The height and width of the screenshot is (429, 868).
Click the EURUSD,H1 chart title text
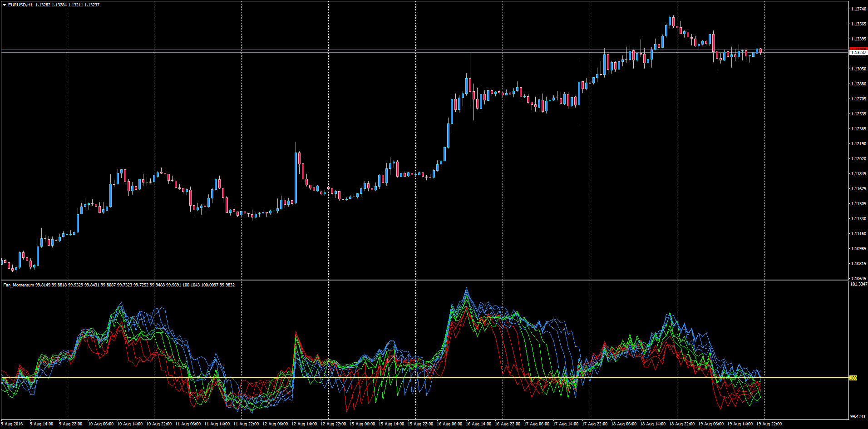pos(20,5)
